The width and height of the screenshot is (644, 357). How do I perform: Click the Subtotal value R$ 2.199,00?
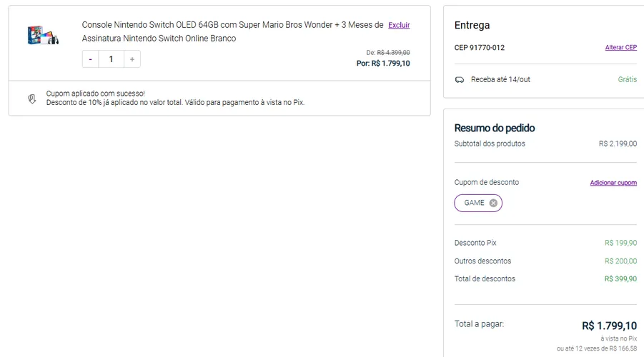[x=618, y=144]
